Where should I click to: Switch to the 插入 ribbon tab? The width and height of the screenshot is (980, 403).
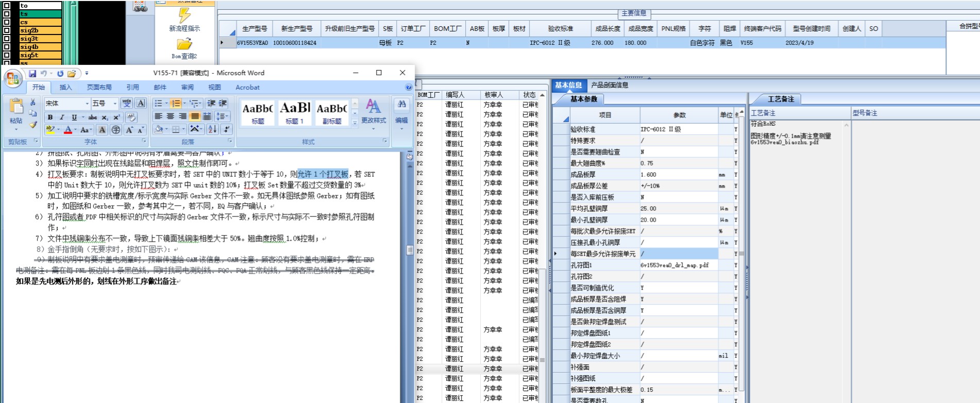coord(65,88)
